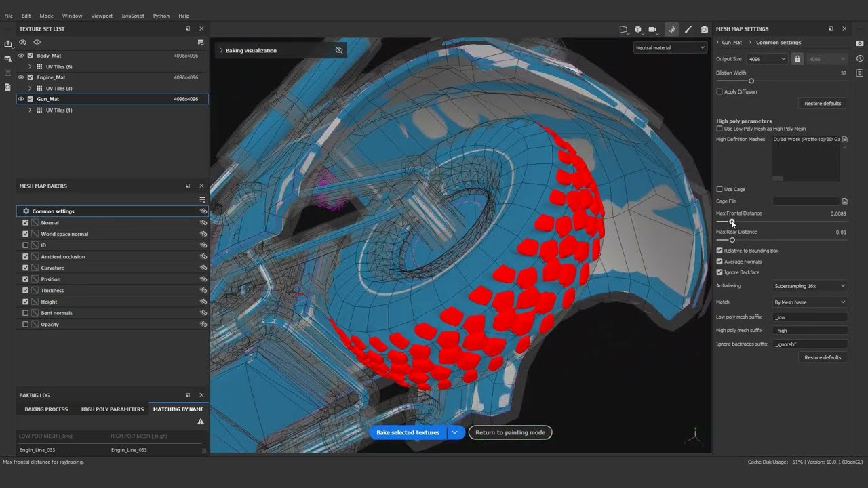Screen dimensions: 868x488
Task: Open the camera screenshot rendering icon
Action: (x=704, y=29)
